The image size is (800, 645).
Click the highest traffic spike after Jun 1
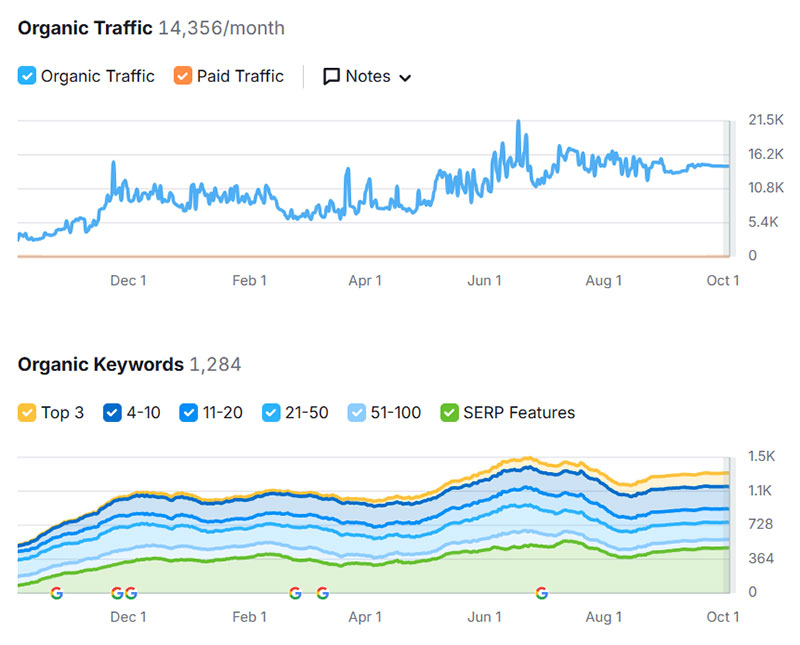[x=518, y=122]
